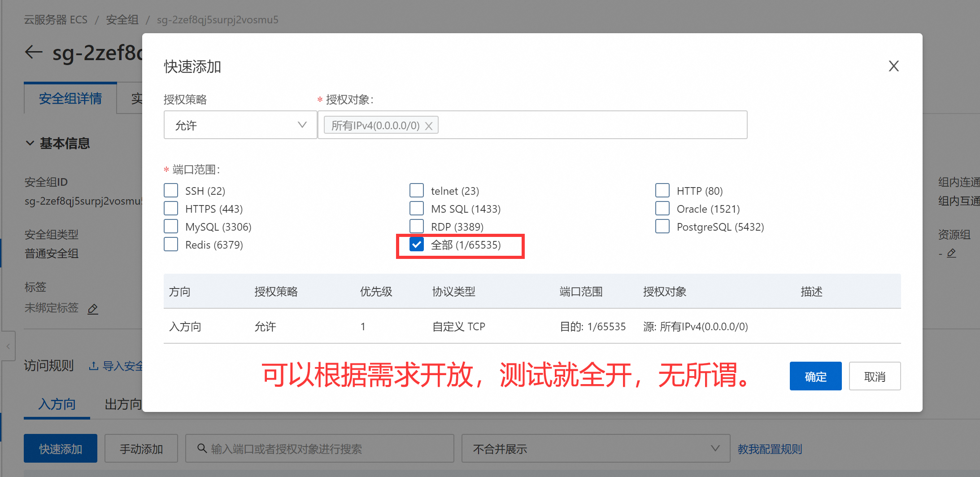Remove the 所有IPv4(0.0.0.0/0) tag
The height and width of the screenshot is (477, 980).
429,126
